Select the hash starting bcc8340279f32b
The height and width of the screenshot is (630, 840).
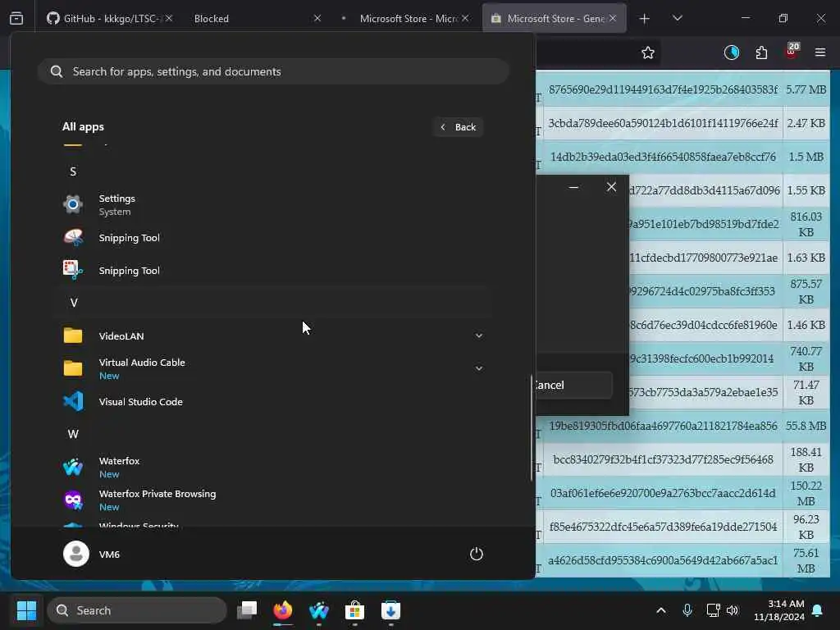pos(663,459)
